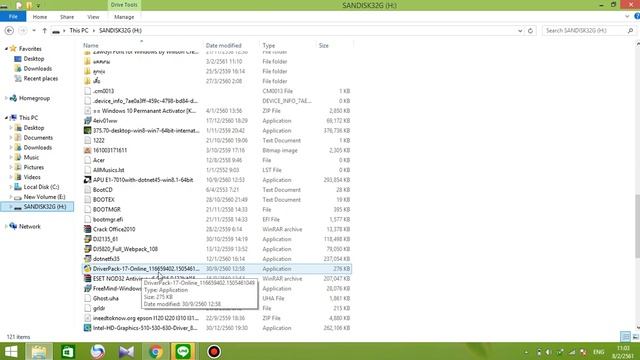Select the Drive Tools contextual tab
Viewport: 640px width, 360px height.
point(124,5)
